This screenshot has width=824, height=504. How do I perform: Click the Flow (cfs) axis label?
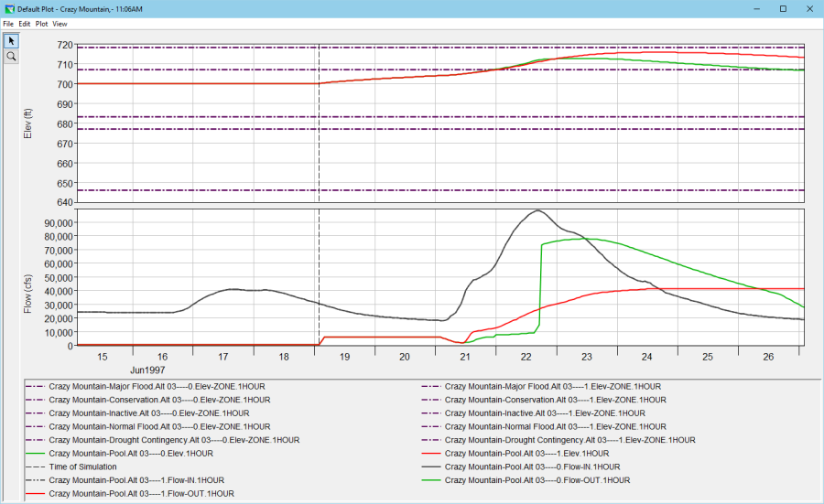pos(27,294)
